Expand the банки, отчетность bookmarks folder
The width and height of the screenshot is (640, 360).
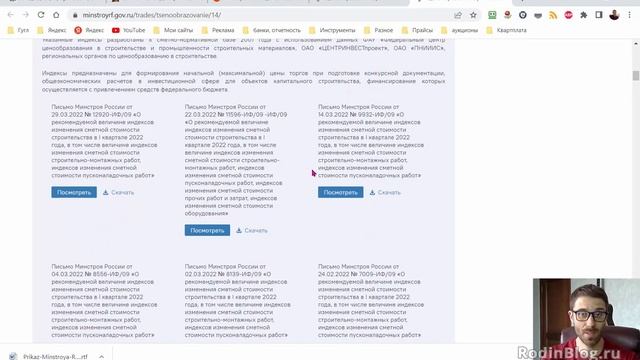point(271,30)
